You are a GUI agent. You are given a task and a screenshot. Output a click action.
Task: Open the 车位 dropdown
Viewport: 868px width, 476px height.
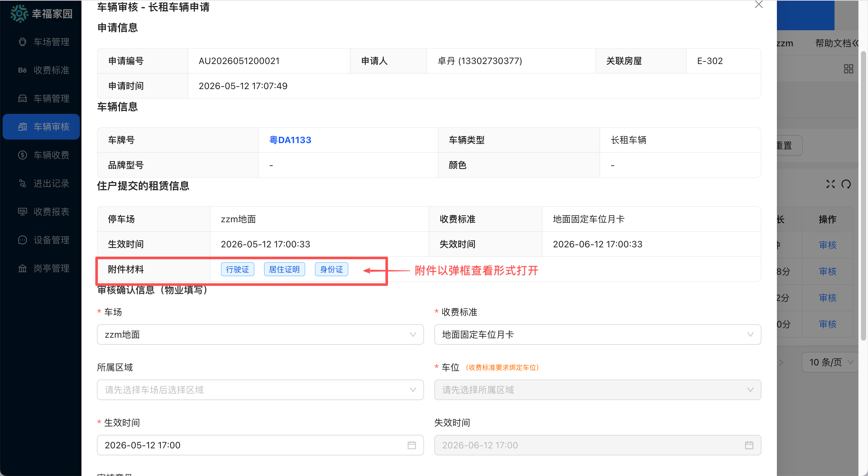(x=598, y=389)
